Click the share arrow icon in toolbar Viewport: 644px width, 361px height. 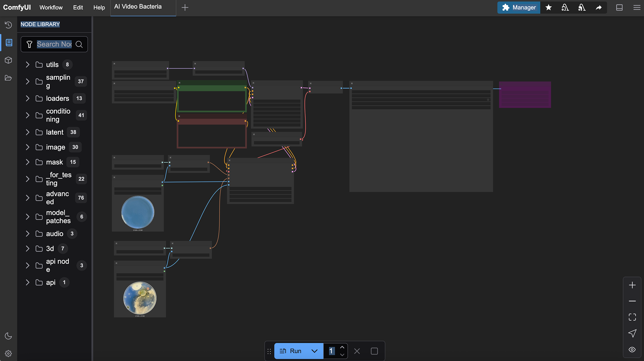pyautogui.click(x=599, y=7)
